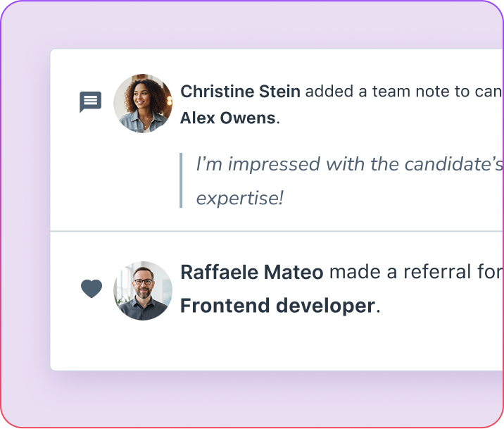Click the team note chat bubble icon
The image size is (504, 429).
coord(91,102)
